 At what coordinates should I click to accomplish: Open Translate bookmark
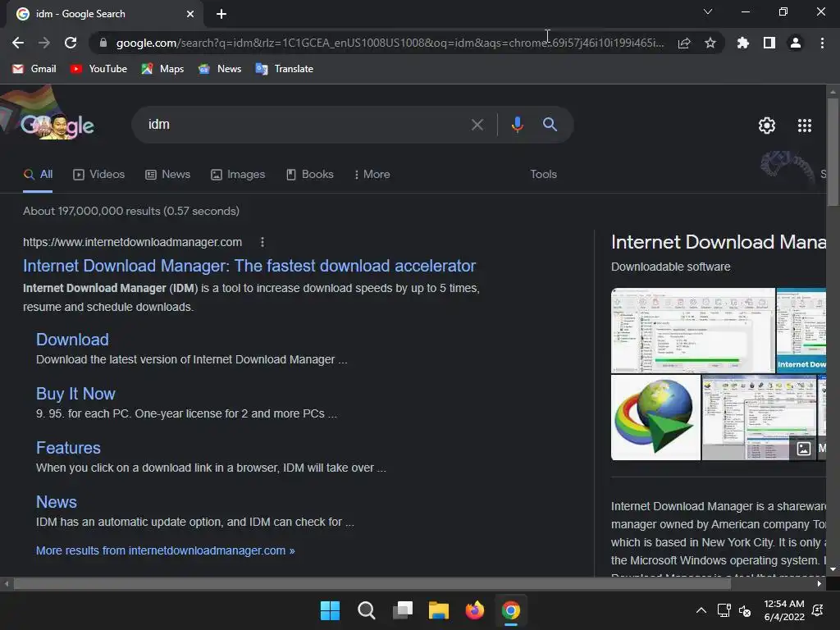click(285, 69)
